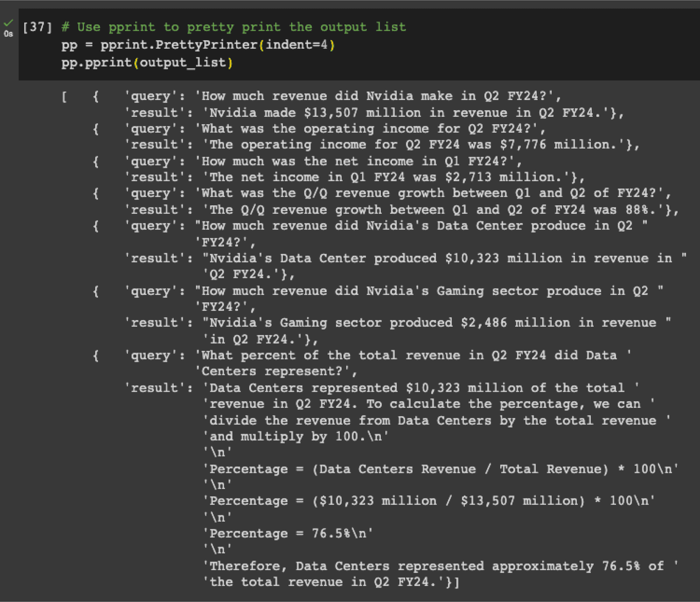Click the $13,507 million revenue result line
The image size is (700, 602).
click(x=374, y=113)
